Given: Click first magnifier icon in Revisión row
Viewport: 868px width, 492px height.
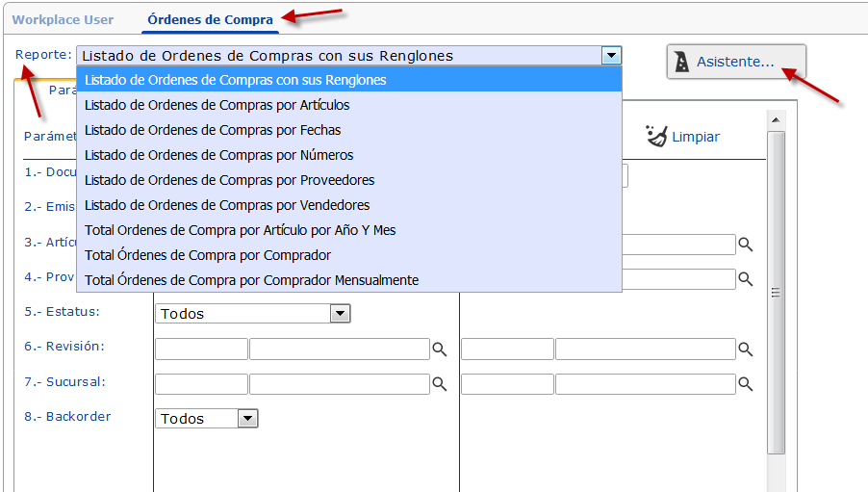Looking at the screenshot, I should coord(439,349).
